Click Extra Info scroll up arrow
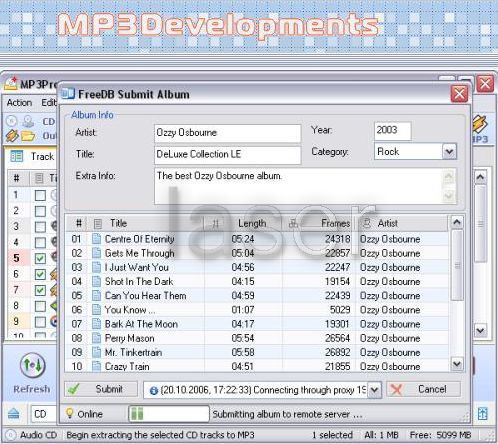 point(449,176)
